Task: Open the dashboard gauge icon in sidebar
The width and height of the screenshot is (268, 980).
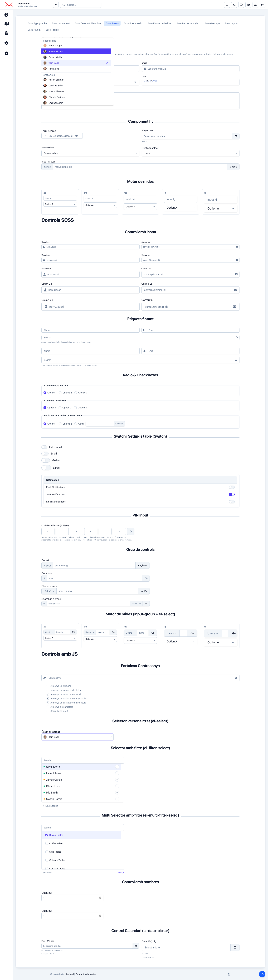Action: coord(6,15)
